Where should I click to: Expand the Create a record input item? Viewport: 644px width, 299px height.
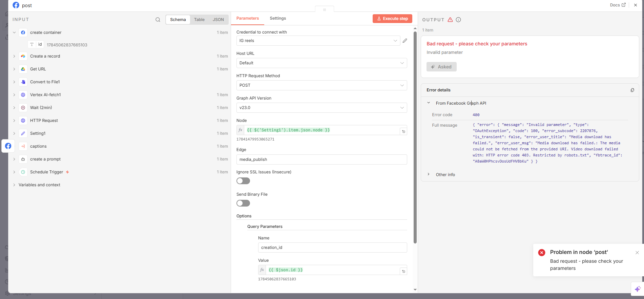pyautogui.click(x=14, y=56)
